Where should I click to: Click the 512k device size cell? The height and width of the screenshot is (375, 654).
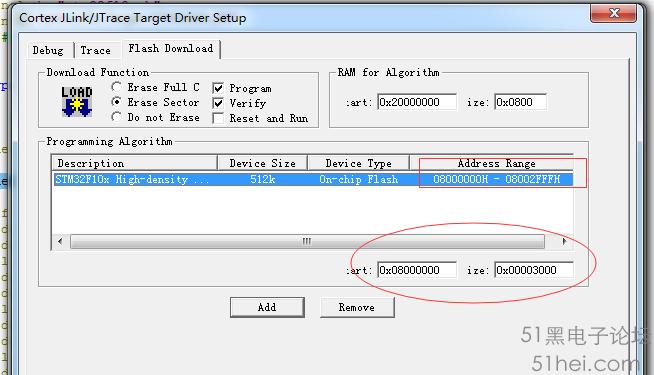coord(263,179)
